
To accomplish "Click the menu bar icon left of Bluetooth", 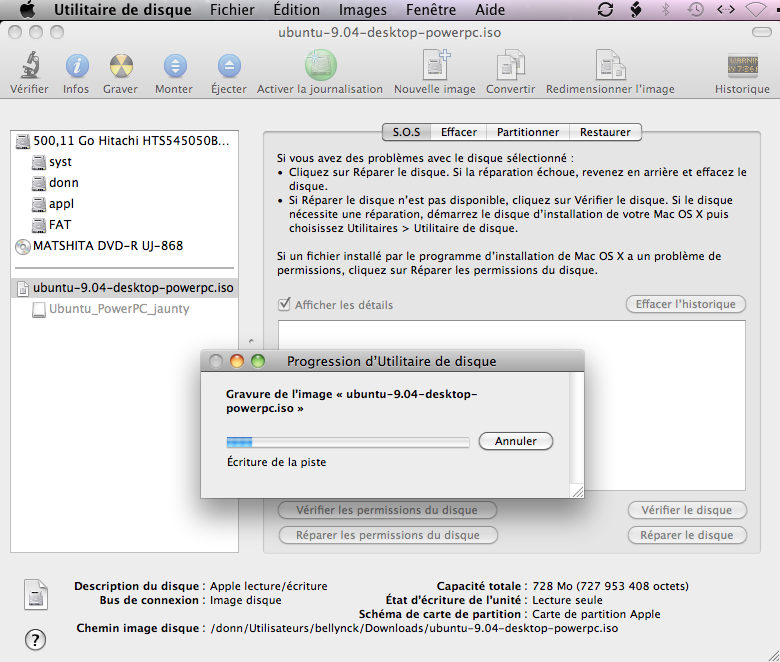I will coord(636,9).
